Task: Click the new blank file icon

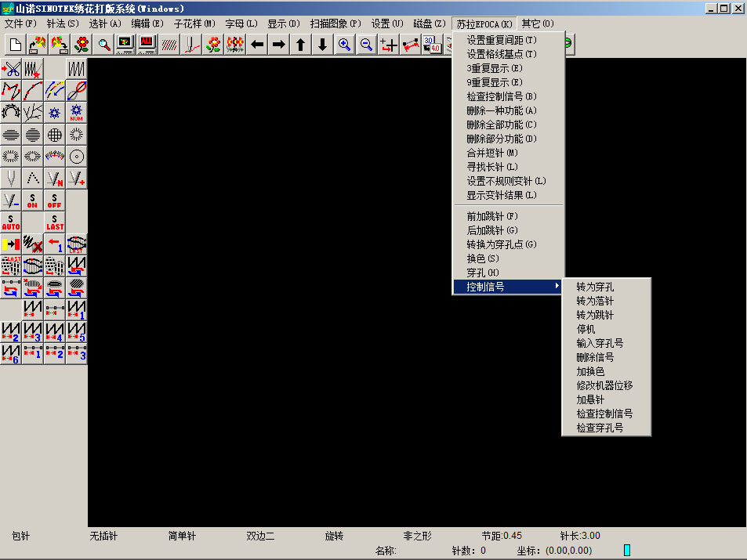Action: 15,45
